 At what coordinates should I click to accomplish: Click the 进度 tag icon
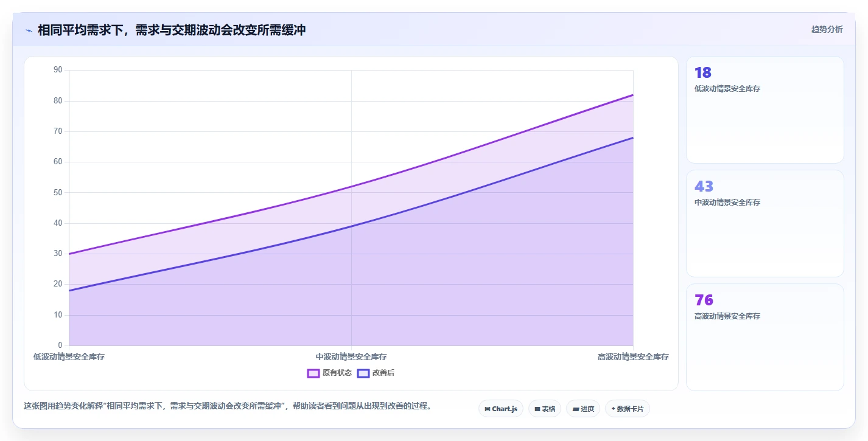point(575,409)
